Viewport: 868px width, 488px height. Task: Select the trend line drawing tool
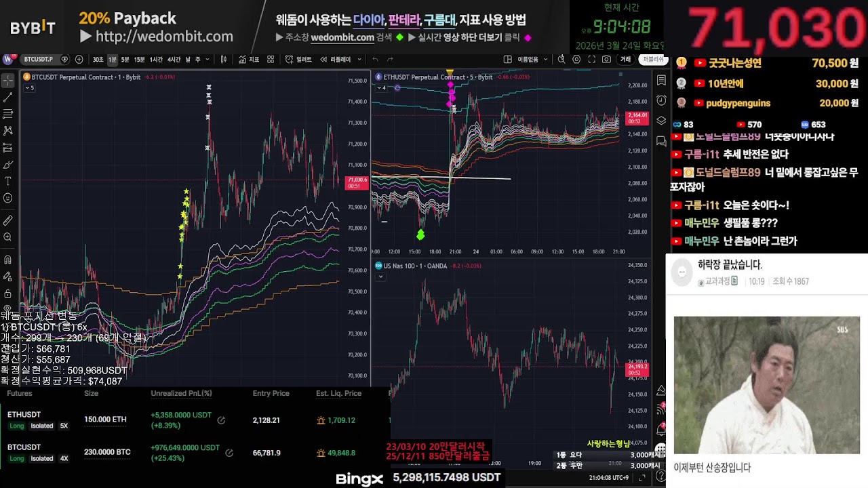point(8,98)
